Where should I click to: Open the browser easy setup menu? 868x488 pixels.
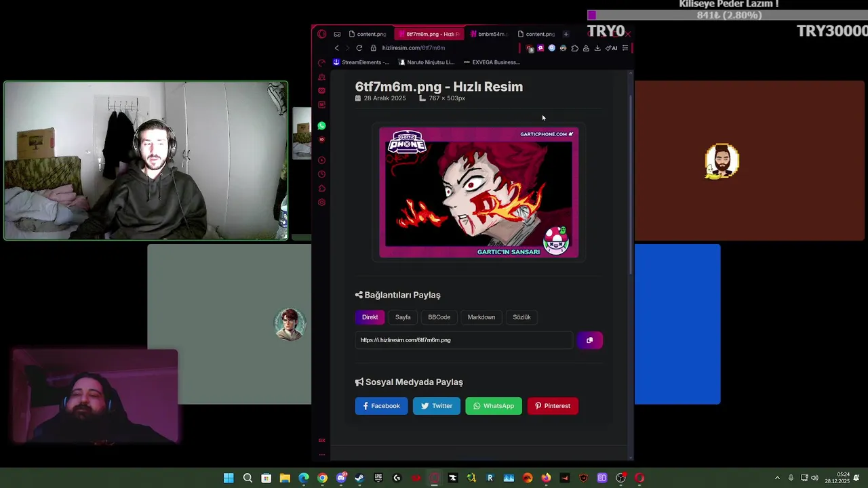tap(625, 48)
